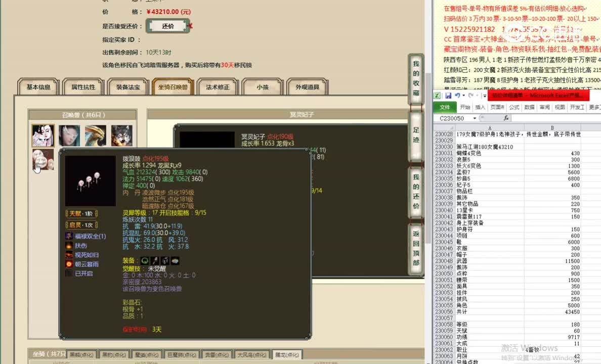The width and height of the screenshot is (601, 364).
Task: Open the 基本信息 tab
Action: (x=38, y=87)
